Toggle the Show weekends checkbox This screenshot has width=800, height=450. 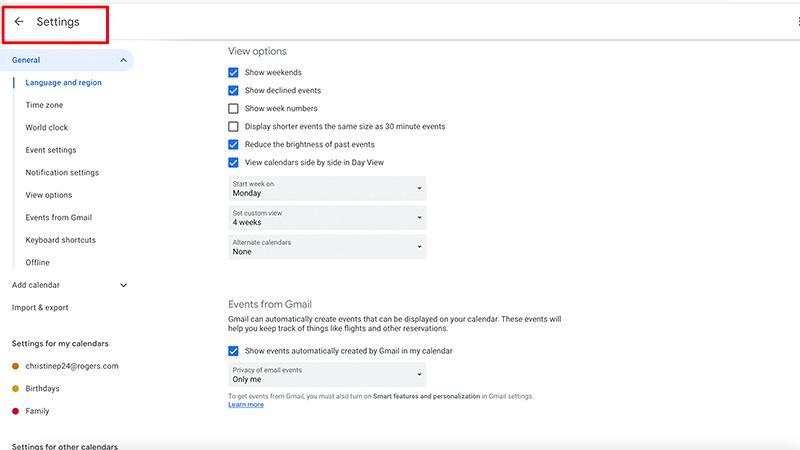point(233,73)
